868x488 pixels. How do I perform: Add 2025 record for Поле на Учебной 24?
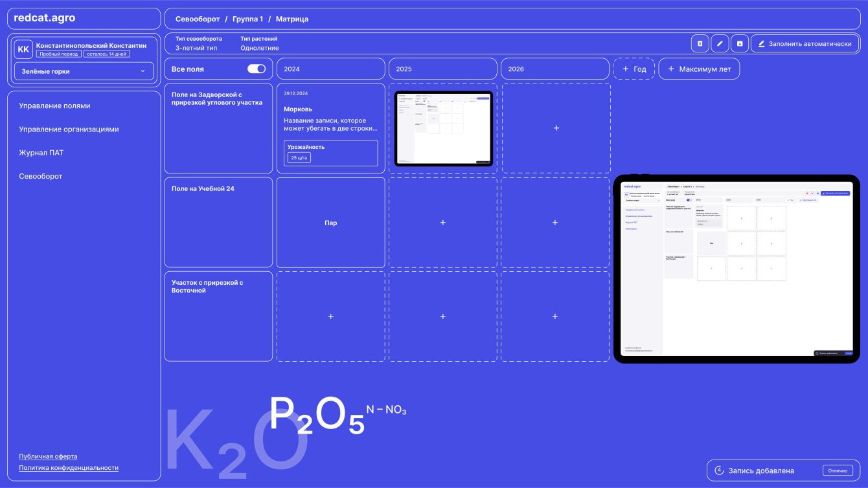click(442, 223)
